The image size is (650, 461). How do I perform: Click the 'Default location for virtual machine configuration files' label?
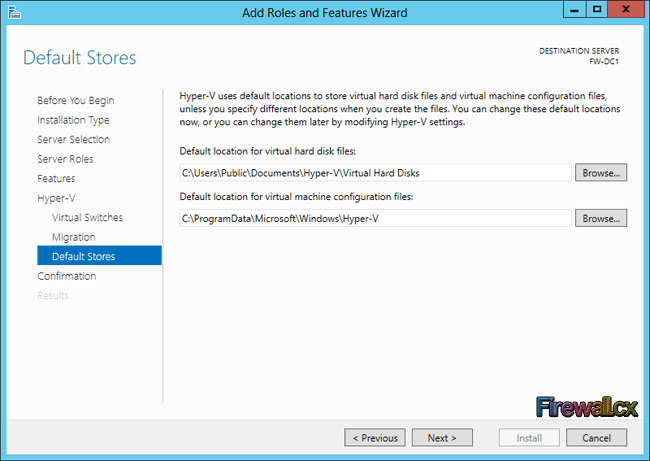(x=296, y=197)
